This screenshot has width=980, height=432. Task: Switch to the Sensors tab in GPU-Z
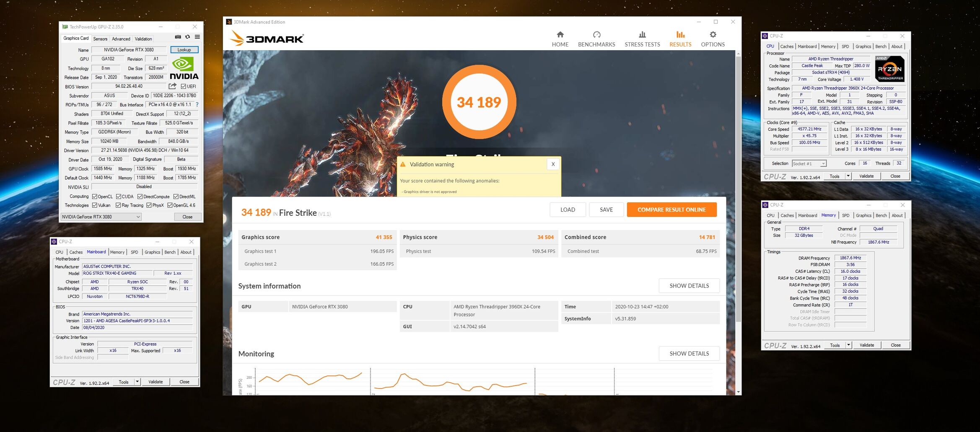100,39
